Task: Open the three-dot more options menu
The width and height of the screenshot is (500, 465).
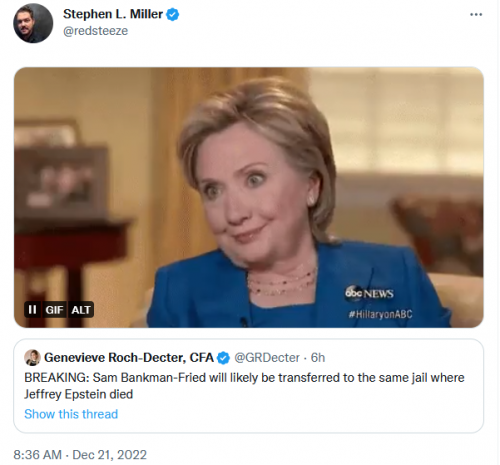Action: (x=476, y=14)
